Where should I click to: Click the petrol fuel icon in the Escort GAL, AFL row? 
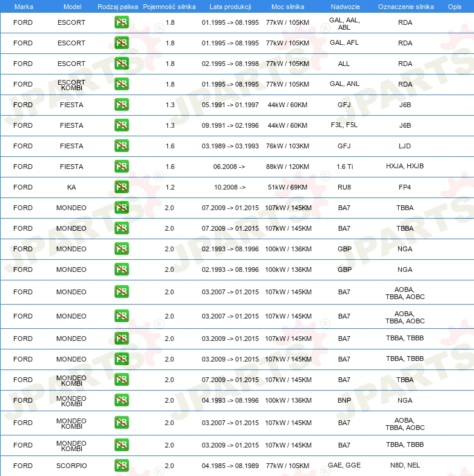(122, 43)
